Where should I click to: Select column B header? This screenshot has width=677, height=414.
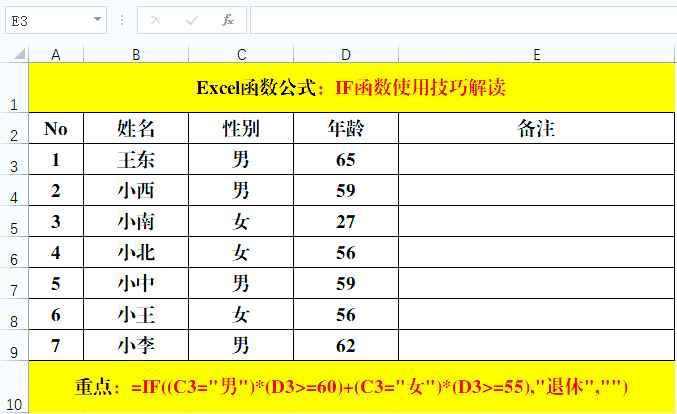[x=136, y=55]
